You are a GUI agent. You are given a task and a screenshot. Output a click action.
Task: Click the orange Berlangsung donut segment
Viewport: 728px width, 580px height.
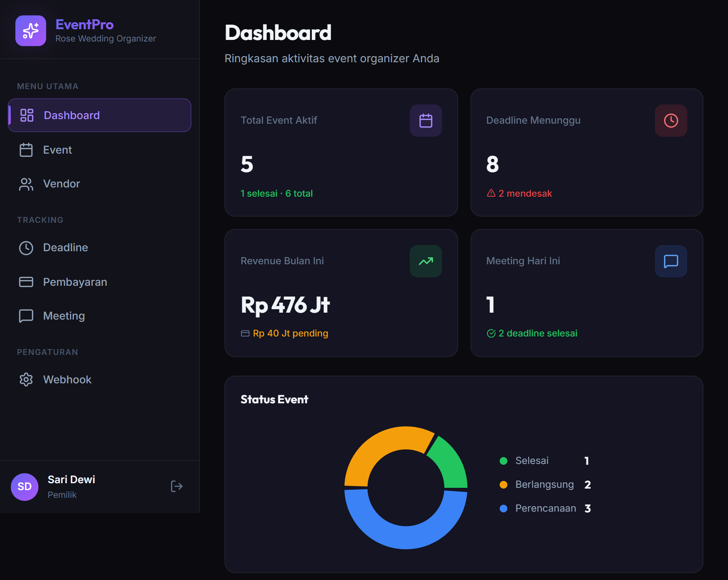(x=381, y=446)
